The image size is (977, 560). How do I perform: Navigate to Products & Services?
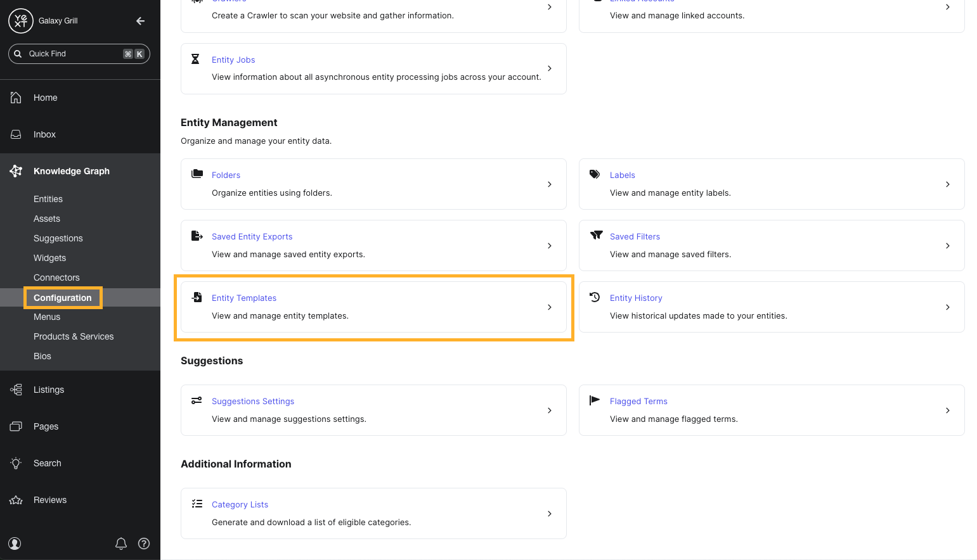click(74, 336)
